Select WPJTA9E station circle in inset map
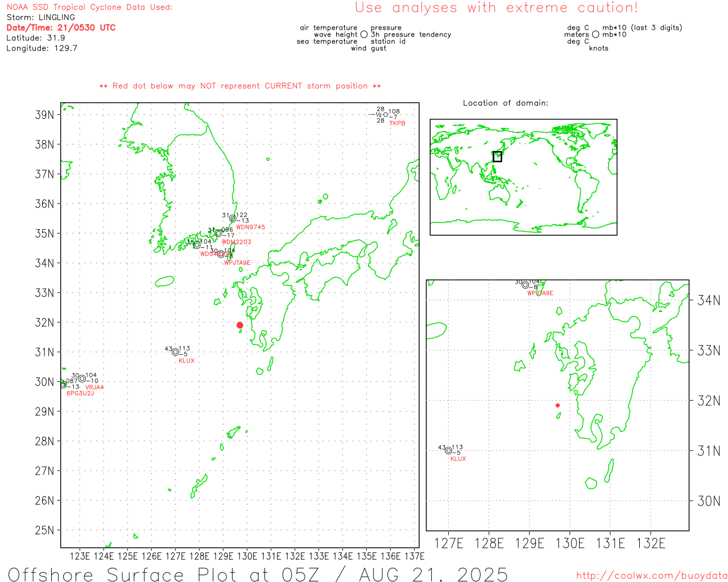This screenshot has height=582, width=728. pos(526,285)
